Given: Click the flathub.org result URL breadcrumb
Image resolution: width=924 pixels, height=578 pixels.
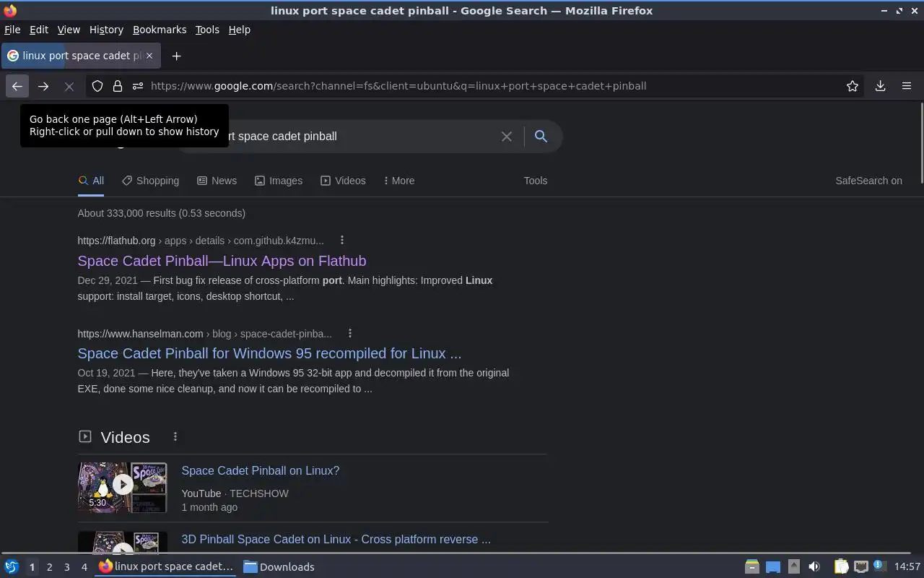Looking at the screenshot, I should pos(201,241).
